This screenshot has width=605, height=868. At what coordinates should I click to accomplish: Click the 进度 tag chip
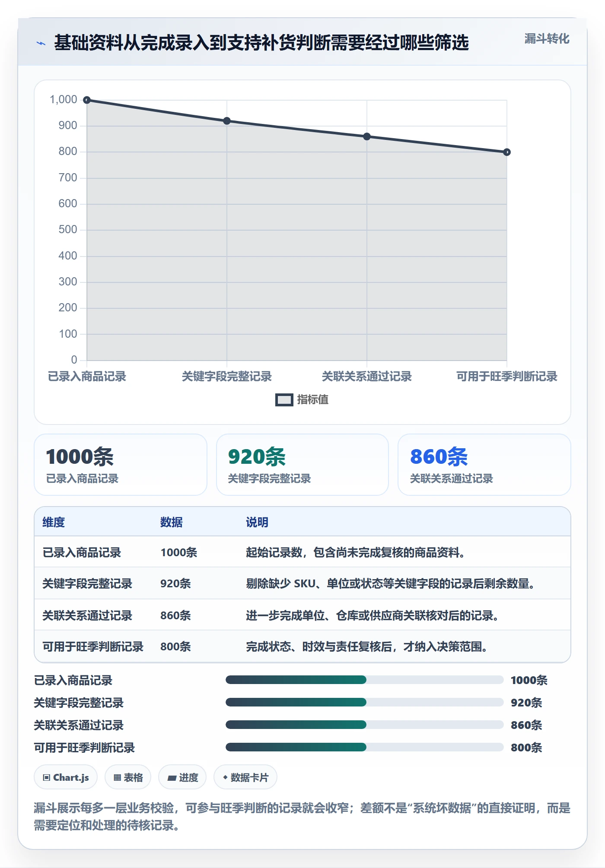[x=182, y=777]
